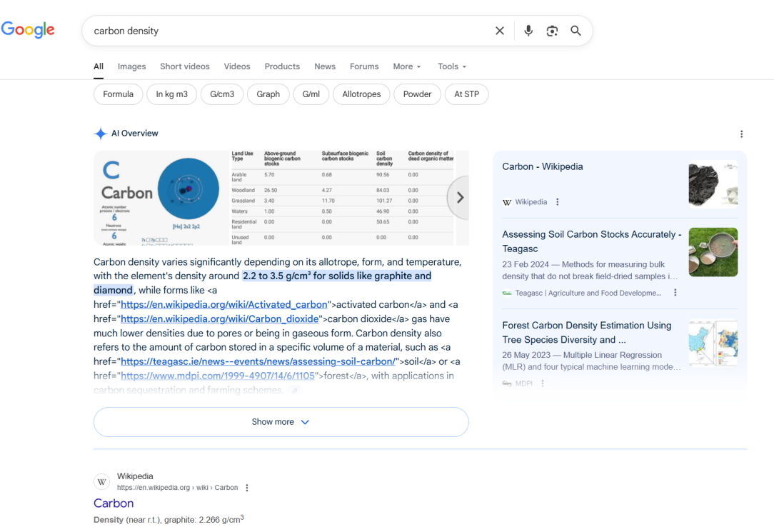Select the Formula filter chip
The width and height of the screenshot is (774, 532).
point(118,94)
